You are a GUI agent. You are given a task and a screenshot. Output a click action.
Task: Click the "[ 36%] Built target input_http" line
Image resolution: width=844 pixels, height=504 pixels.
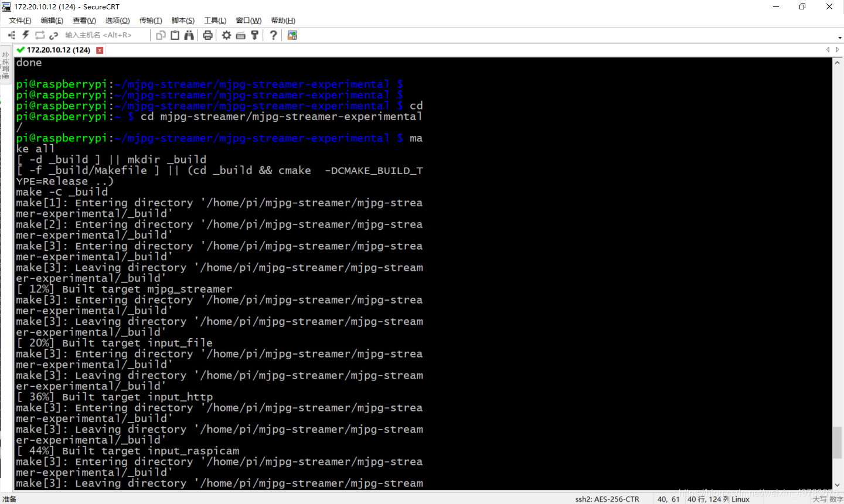pos(114,397)
